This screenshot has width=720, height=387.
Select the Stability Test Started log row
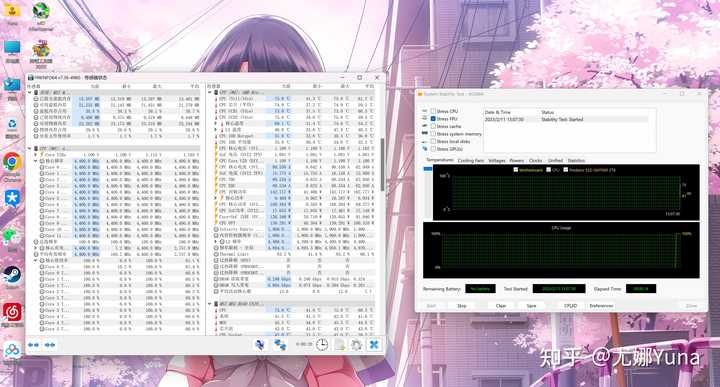pos(566,119)
